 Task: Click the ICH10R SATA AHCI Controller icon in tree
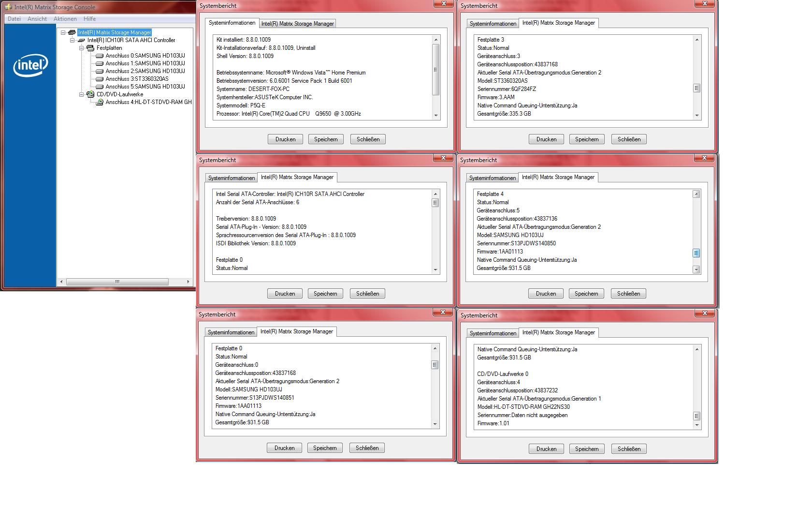click(81, 40)
